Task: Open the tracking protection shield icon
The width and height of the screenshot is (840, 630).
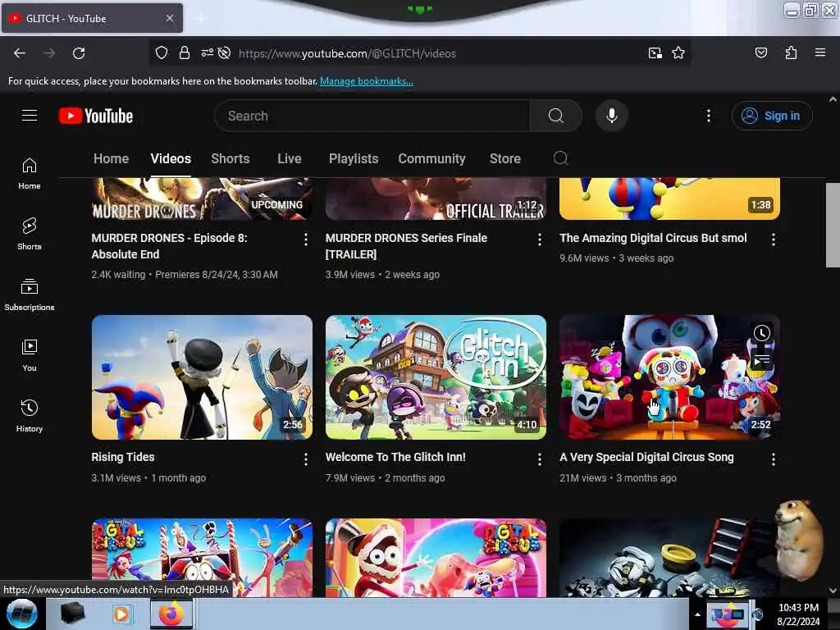Action: (x=162, y=53)
